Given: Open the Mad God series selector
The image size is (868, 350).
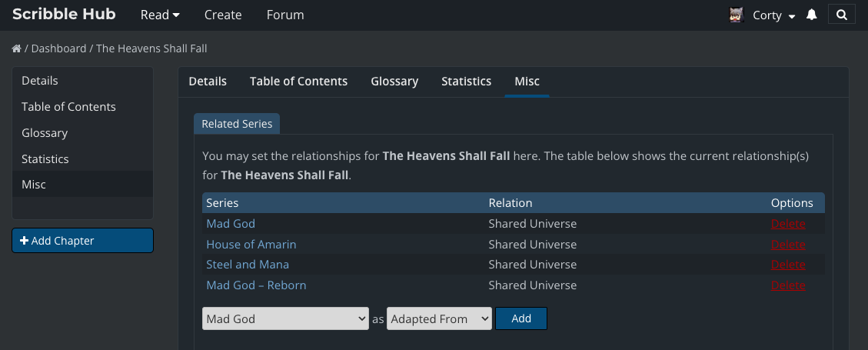Looking at the screenshot, I should 285,318.
